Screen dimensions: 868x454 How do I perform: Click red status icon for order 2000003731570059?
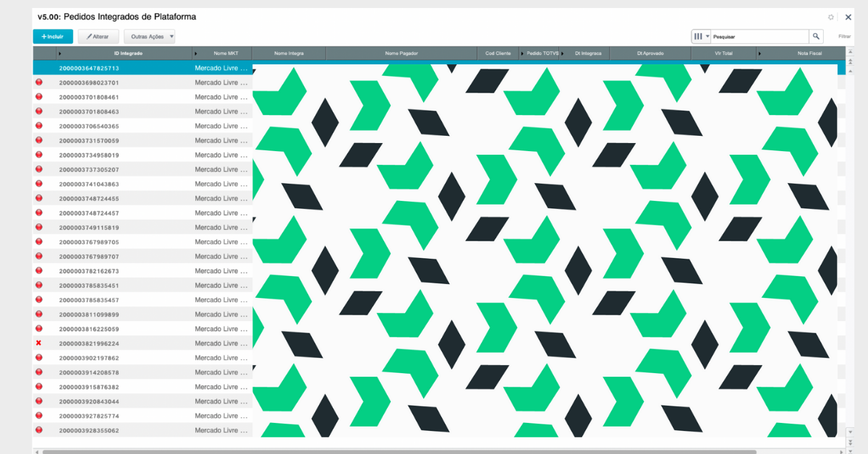[38, 140]
